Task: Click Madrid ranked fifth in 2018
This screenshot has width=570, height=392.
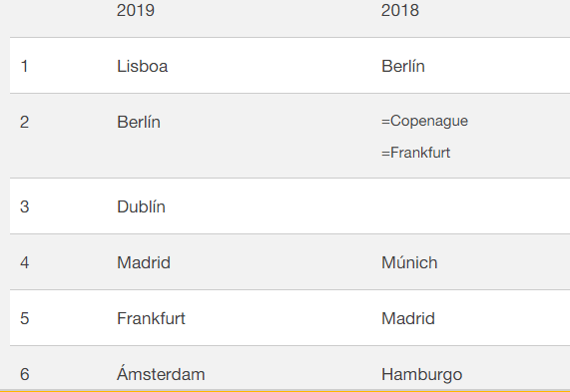Action: click(408, 318)
